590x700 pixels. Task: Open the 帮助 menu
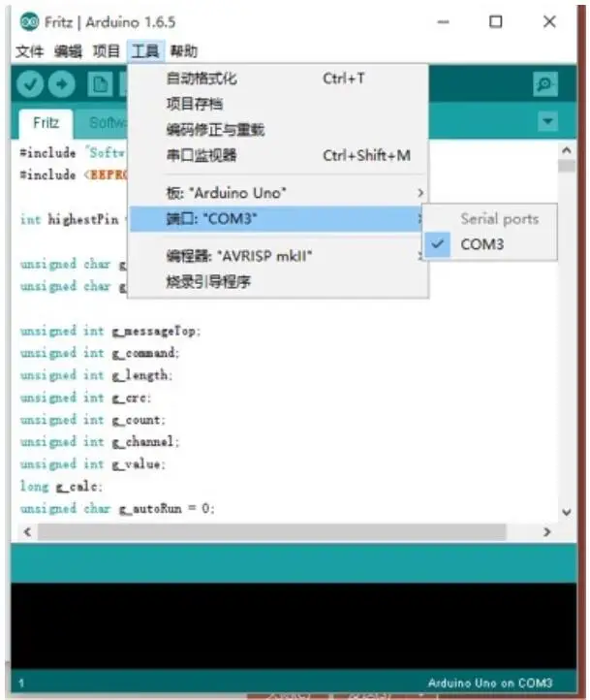[183, 51]
